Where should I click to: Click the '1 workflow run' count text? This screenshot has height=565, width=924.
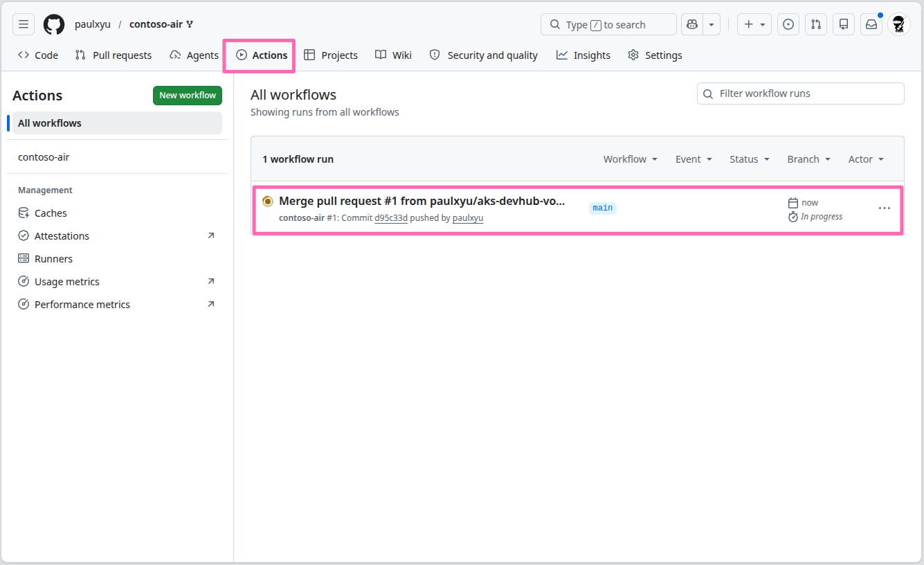298,159
